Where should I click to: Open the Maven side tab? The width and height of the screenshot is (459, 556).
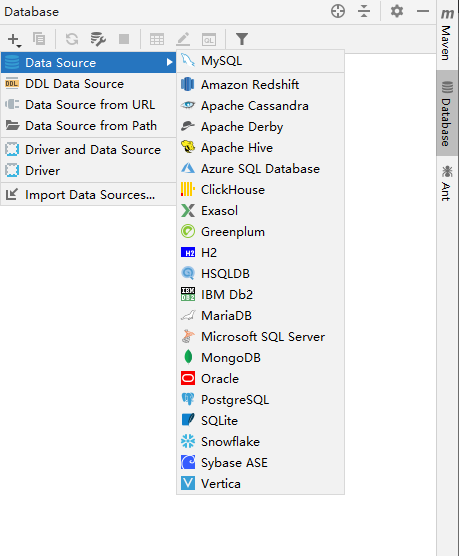coord(447,34)
